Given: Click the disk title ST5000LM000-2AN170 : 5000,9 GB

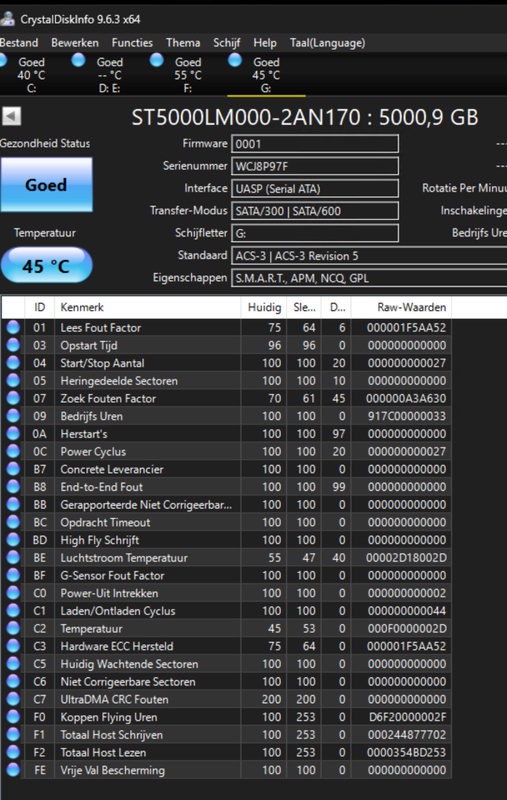Looking at the screenshot, I should (x=305, y=117).
